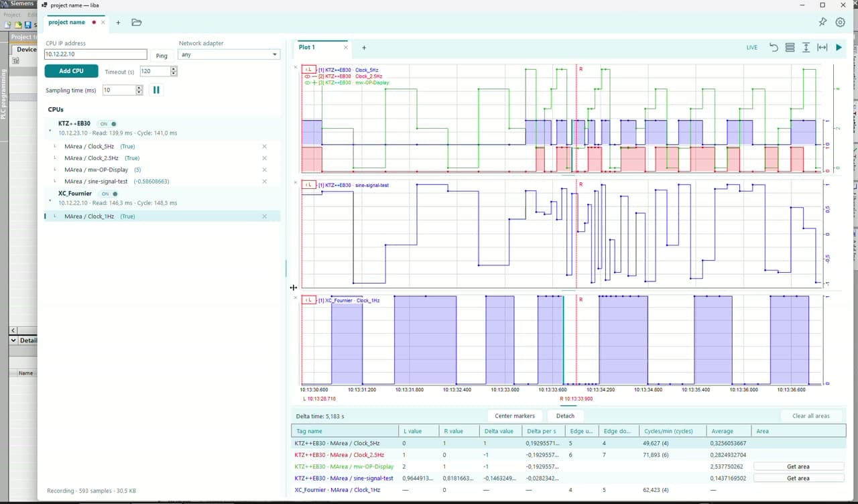The image size is (858, 504).
Task: Remove the MArea / Clock_2.5Hz tag
Action: pyautogui.click(x=264, y=158)
